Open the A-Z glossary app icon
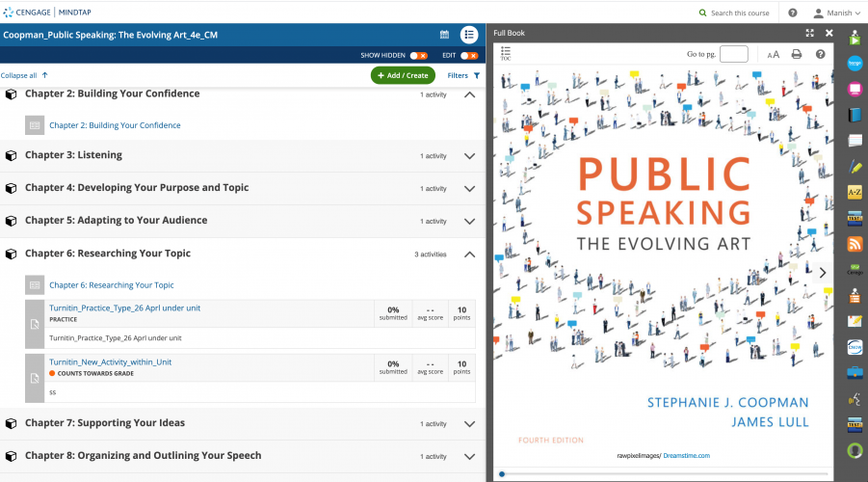This screenshot has height=482, width=868. coord(855,192)
